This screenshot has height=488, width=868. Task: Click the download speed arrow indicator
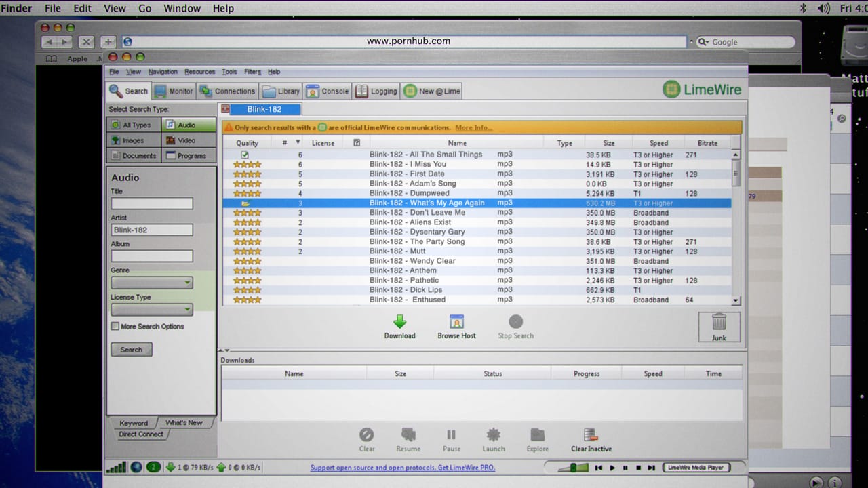(170, 467)
